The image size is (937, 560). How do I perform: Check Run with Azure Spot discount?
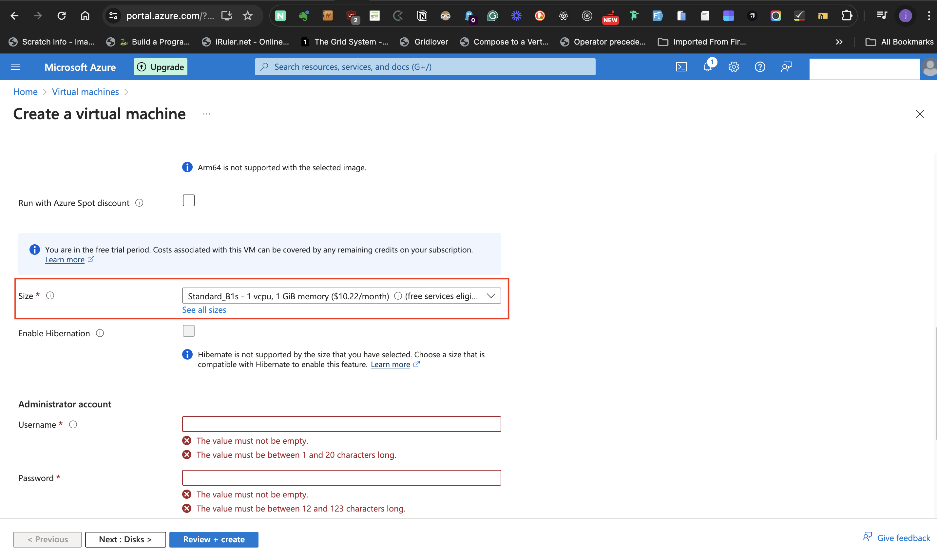[x=188, y=201]
